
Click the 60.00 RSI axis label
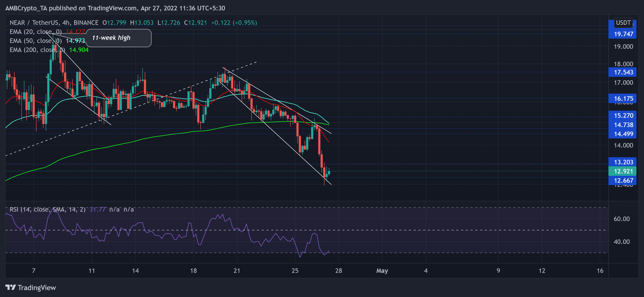tap(622, 219)
